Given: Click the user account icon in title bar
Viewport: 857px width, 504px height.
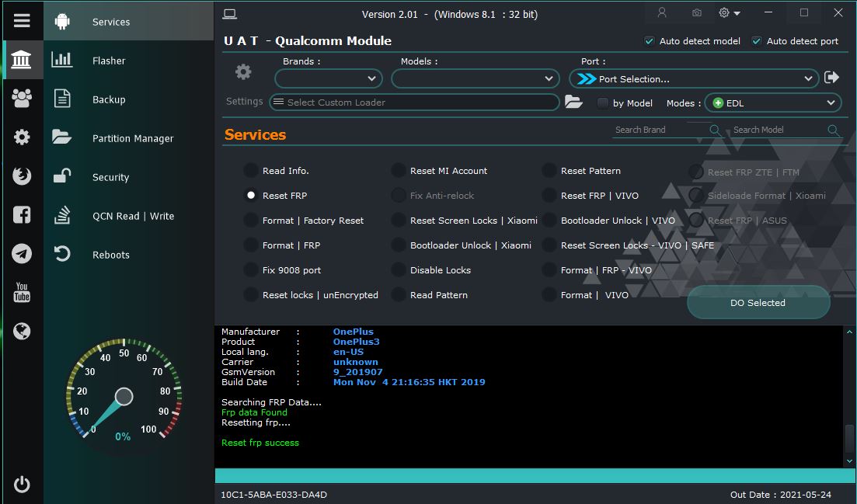Looking at the screenshot, I should click(662, 12).
